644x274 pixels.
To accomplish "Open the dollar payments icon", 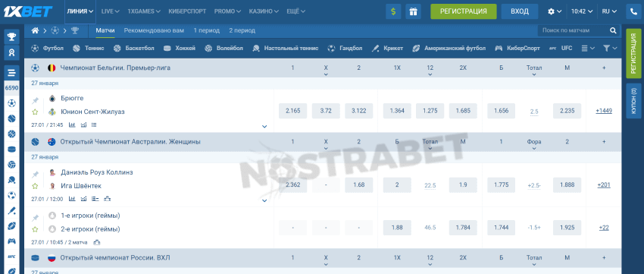I will (x=393, y=11).
